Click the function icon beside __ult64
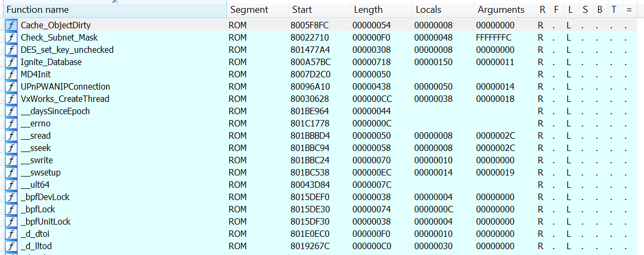 [x=11, y=185]
